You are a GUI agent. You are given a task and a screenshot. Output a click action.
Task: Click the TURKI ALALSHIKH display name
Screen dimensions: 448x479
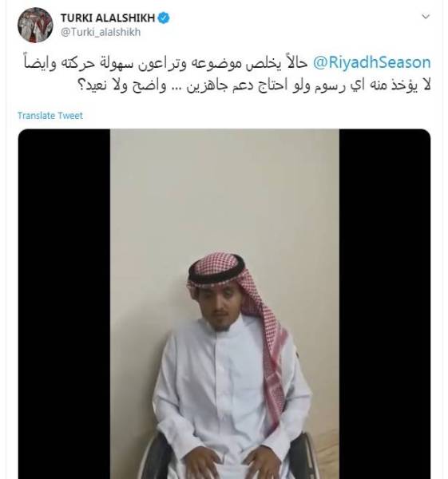click(108, 18)
